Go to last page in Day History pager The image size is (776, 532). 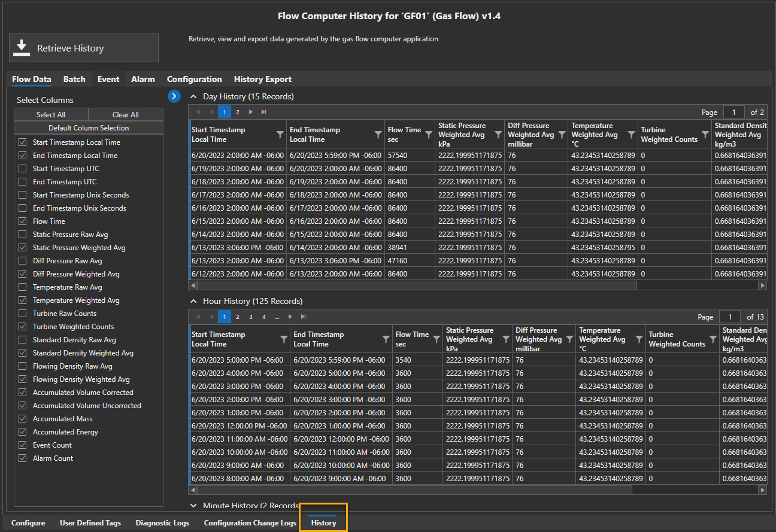click(264, 112)
